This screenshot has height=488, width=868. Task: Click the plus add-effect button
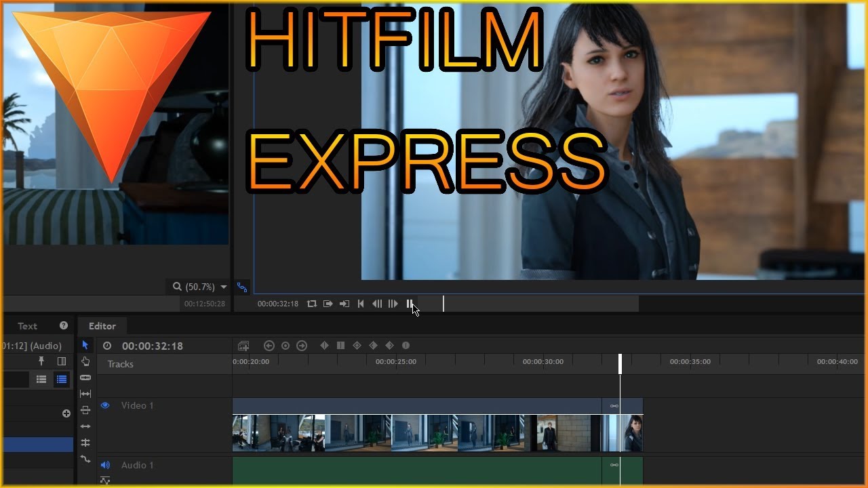66,413
